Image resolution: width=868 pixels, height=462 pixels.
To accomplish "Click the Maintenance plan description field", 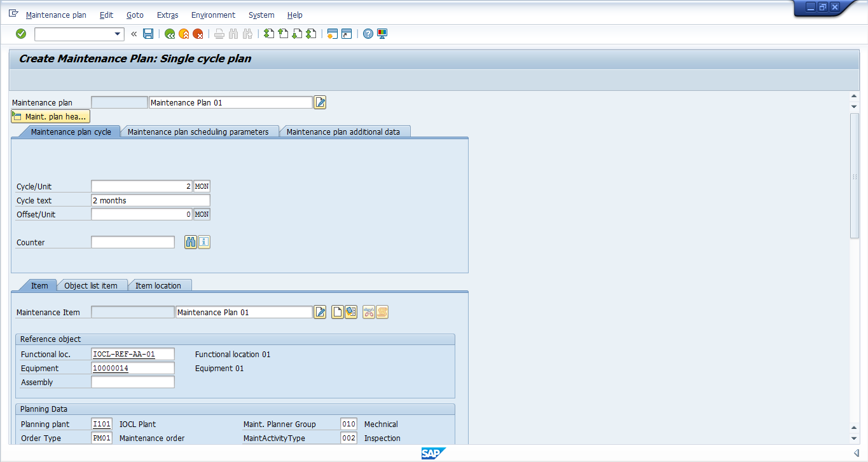I will pos(231,102).
